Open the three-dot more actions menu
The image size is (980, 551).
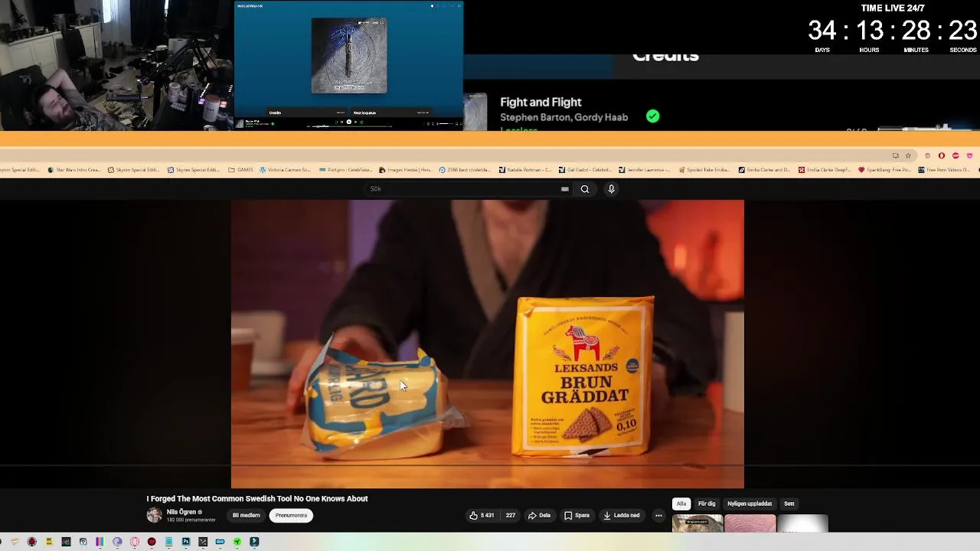pos(658,516)
